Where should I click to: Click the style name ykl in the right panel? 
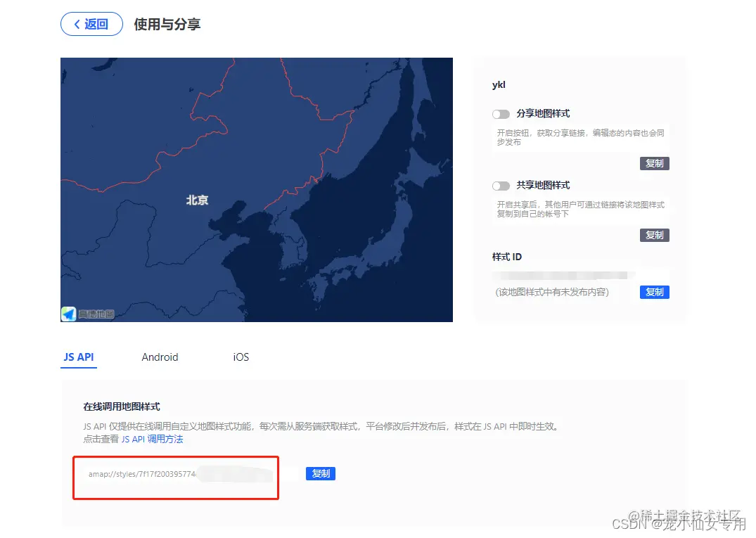tap(499, 84)
